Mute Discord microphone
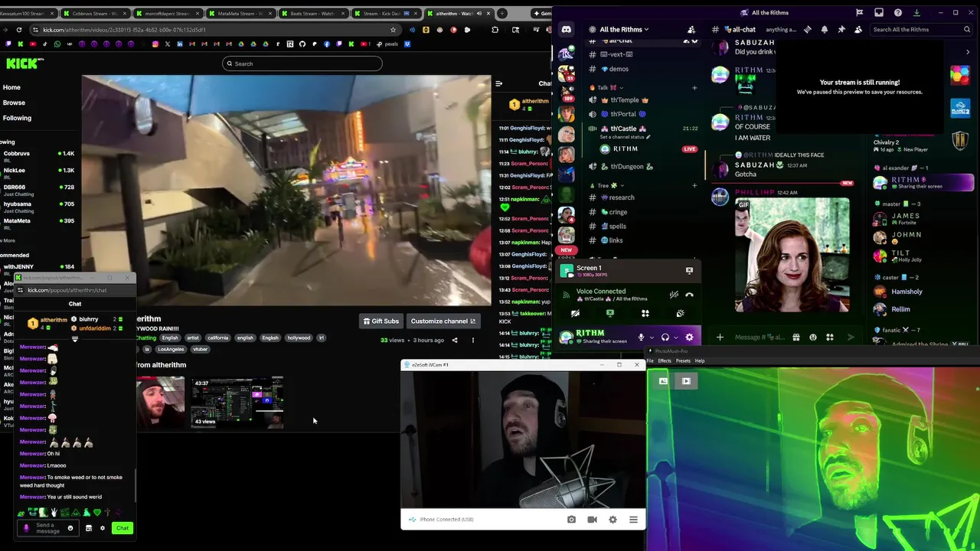 tap(642, 337)
